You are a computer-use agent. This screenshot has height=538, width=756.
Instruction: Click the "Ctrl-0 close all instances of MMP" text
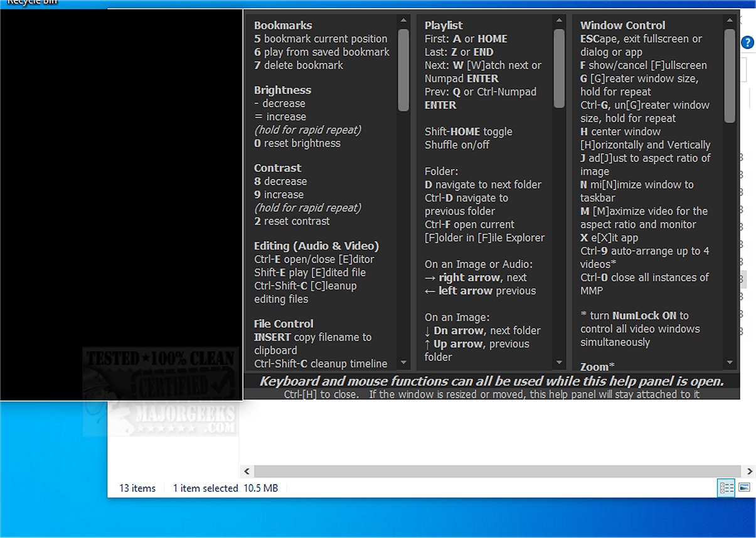[x=644, y=284]
